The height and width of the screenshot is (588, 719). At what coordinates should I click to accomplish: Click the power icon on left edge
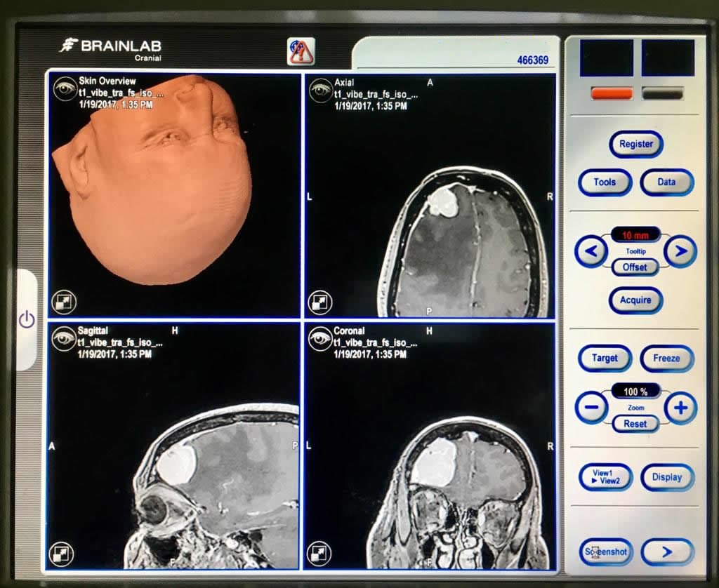point(27,319)
